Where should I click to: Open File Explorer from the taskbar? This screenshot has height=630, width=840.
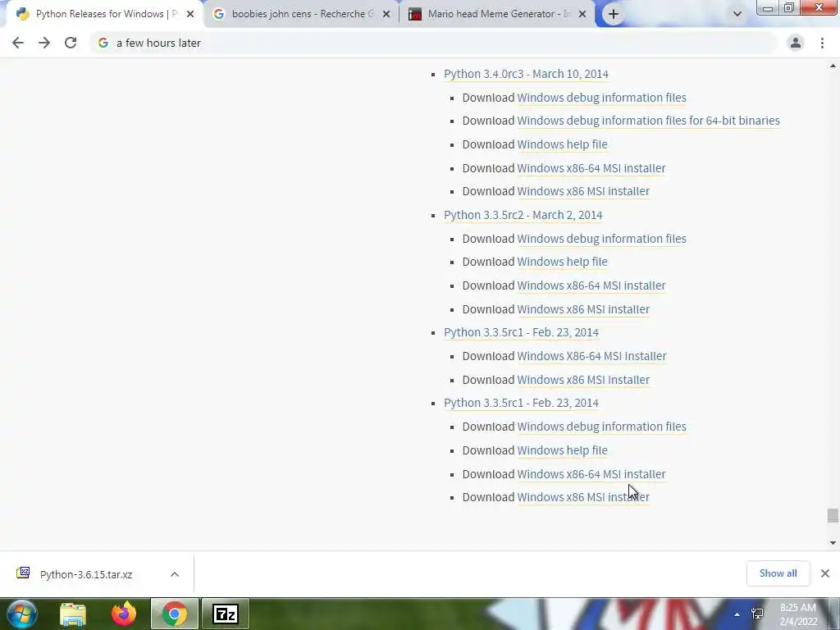pos(73,614)
